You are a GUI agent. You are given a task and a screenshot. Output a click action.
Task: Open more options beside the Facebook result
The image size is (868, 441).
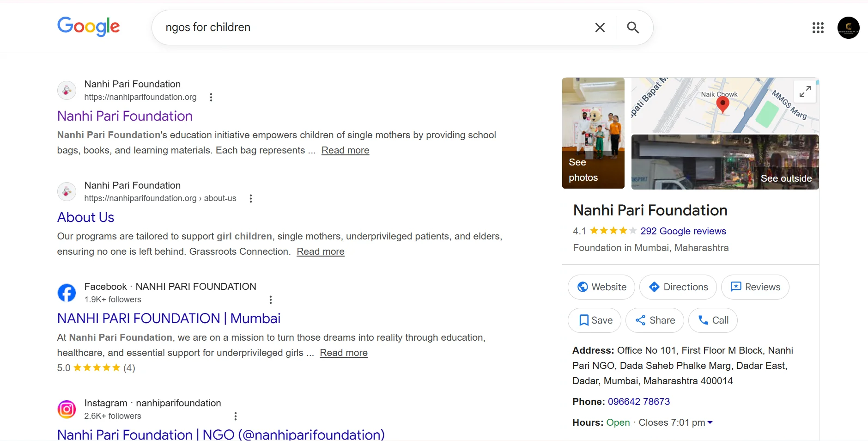click(271, 300)
